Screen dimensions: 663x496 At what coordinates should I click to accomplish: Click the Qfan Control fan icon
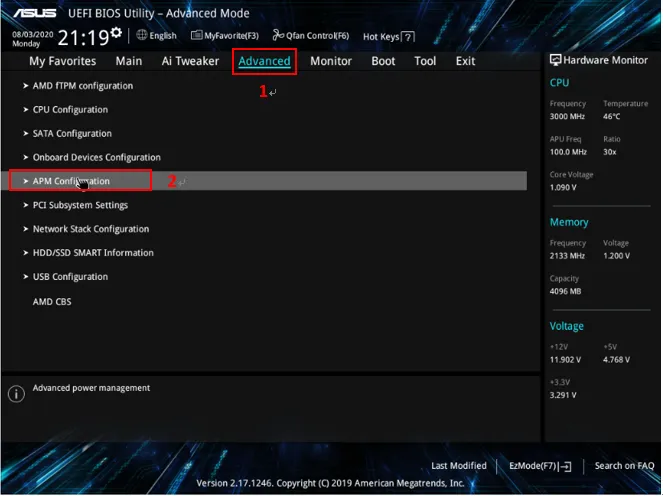278,35
